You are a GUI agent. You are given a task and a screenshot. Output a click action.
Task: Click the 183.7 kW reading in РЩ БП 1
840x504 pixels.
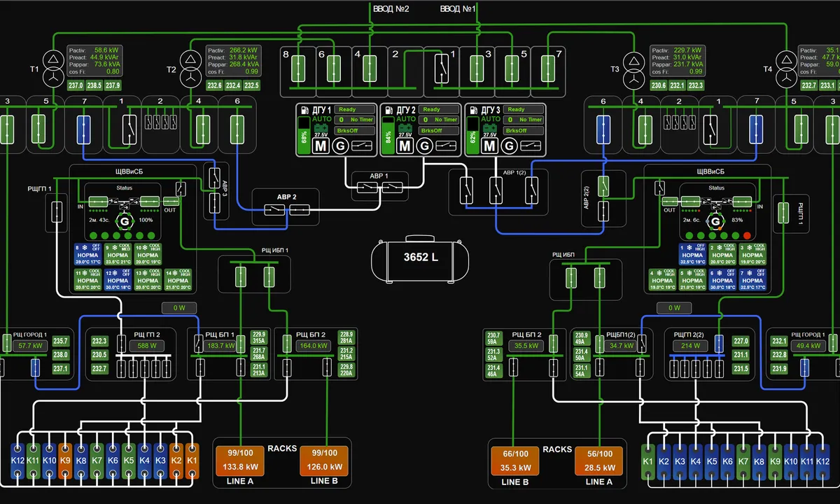[x=221, y=346]
